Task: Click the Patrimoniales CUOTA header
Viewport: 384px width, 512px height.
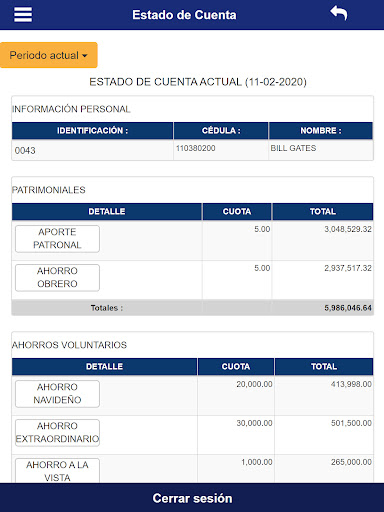Action: point(237,212)
